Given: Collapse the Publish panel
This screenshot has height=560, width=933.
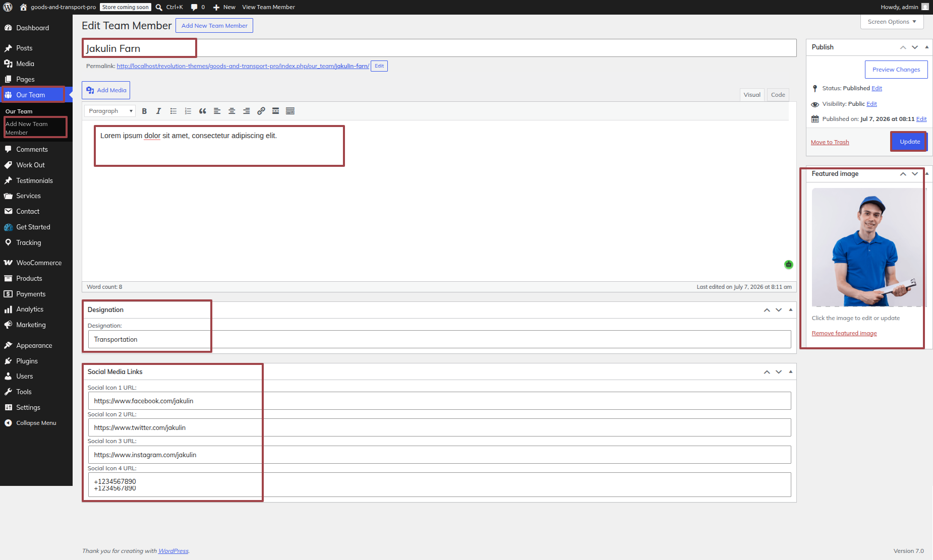Looking at the screenshot, I should tap(927, 47).
